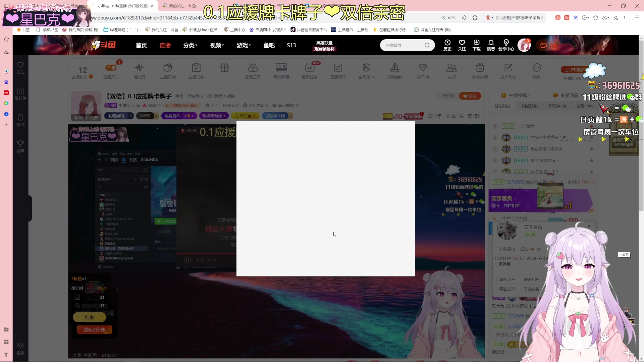This screenshot has height=362, width=644.
Task: Open the 星海任务 AD tool
Action: tap(310, 71)
